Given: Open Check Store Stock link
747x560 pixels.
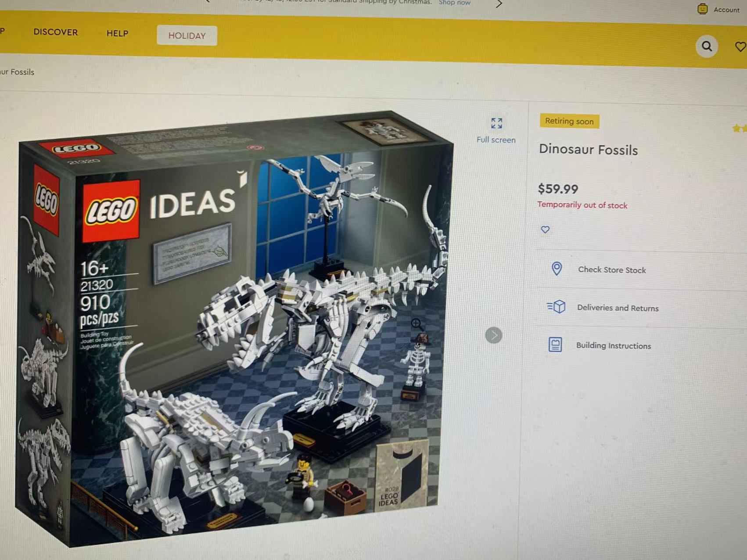Looking at the screenshot, I should click(x=612, y=270).
